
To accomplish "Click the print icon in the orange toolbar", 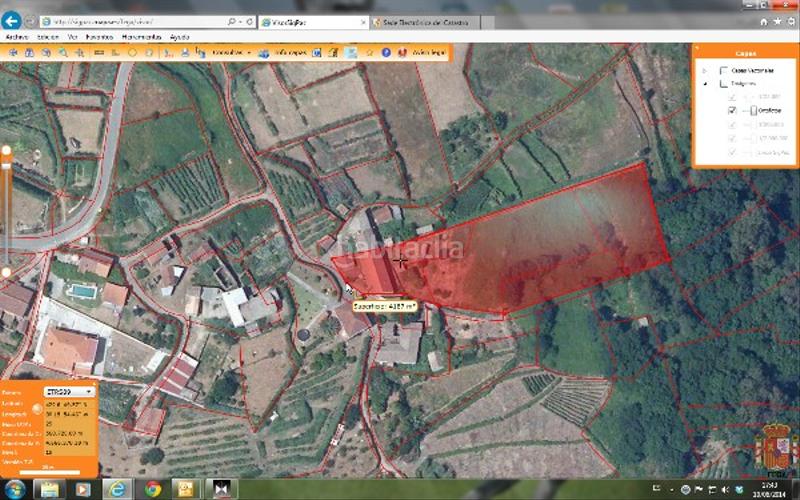I will [184, 52].
